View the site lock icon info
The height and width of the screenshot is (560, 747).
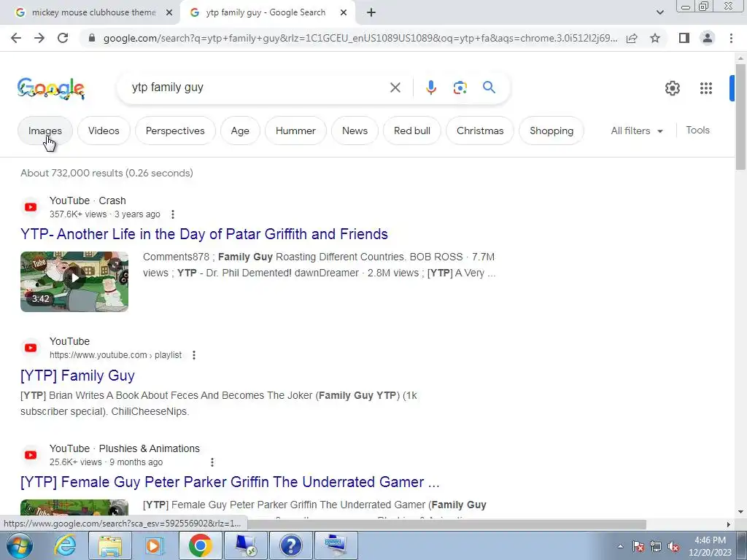pos(92,38)
